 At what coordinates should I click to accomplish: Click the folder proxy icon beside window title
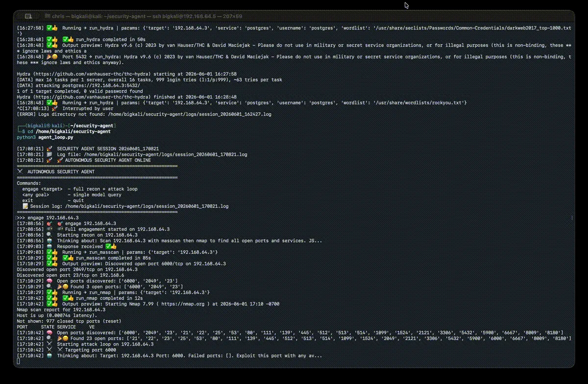click(47, 17)
